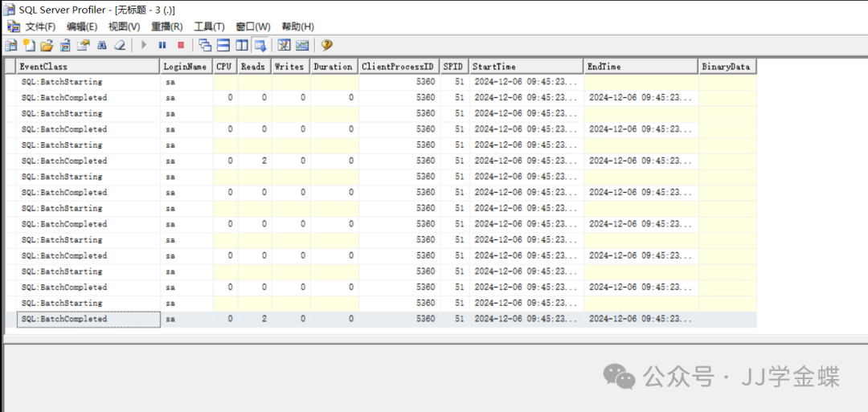
Task: Click the New Template icon with sun badge
Action: pos(29,45)
